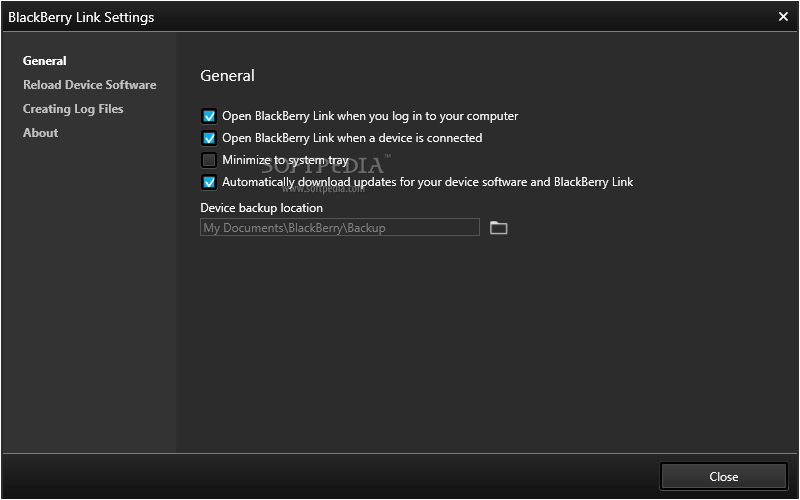Click the BlackBerry Link Settings window title

point(81,17)
